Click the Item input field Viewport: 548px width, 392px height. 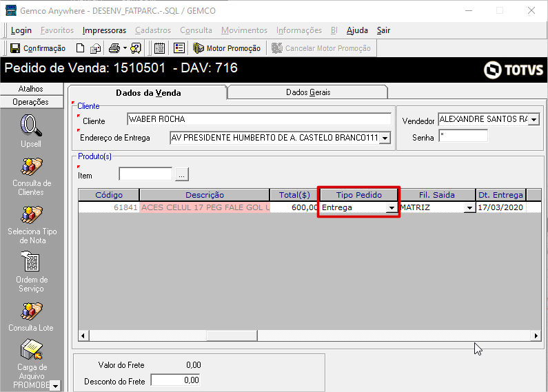pos(145,174)
